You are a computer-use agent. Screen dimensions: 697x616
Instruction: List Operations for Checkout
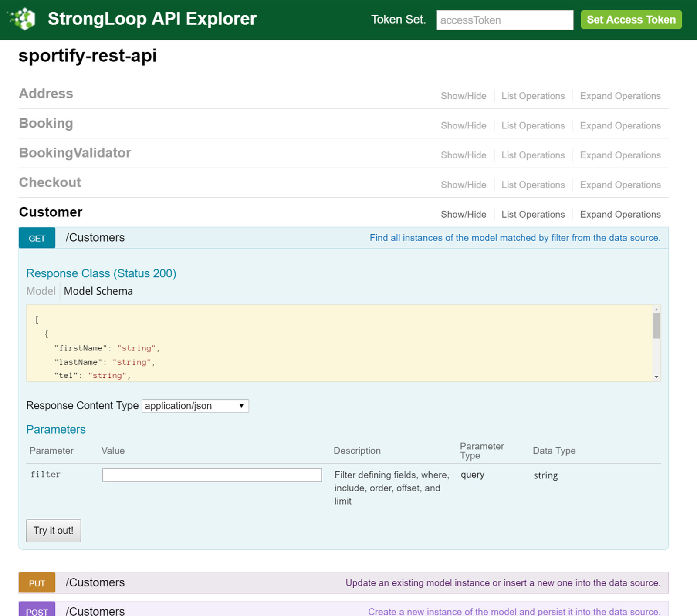click(x=533, y=185)
